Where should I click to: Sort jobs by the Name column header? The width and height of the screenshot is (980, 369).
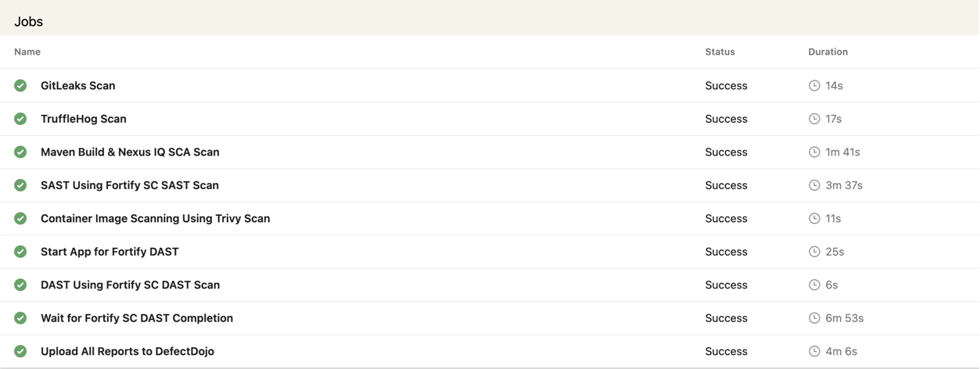[x=27, y=52]
